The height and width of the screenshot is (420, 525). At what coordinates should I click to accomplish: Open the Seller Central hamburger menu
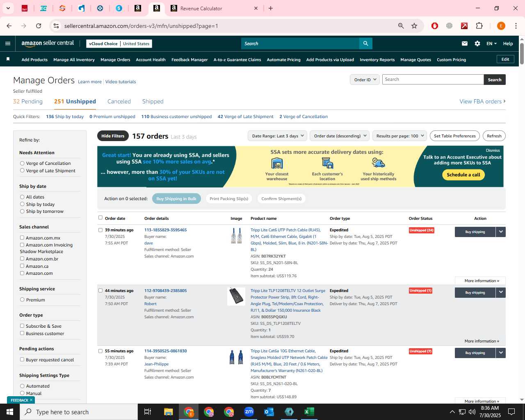click(8, 43)
